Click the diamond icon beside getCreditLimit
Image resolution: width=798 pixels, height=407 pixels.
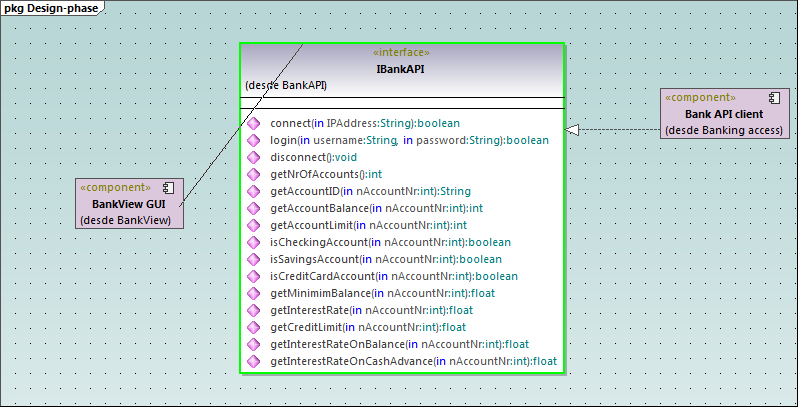pos(253,328)
